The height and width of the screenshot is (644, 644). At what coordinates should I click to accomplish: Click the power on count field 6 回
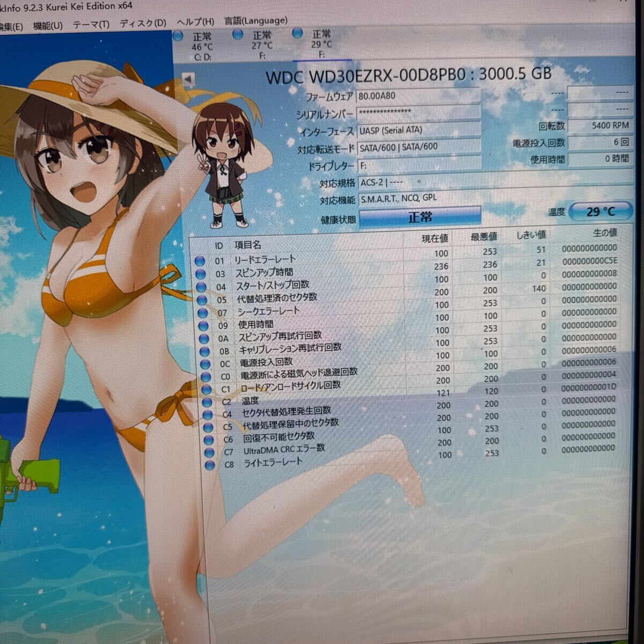(599, 143)
